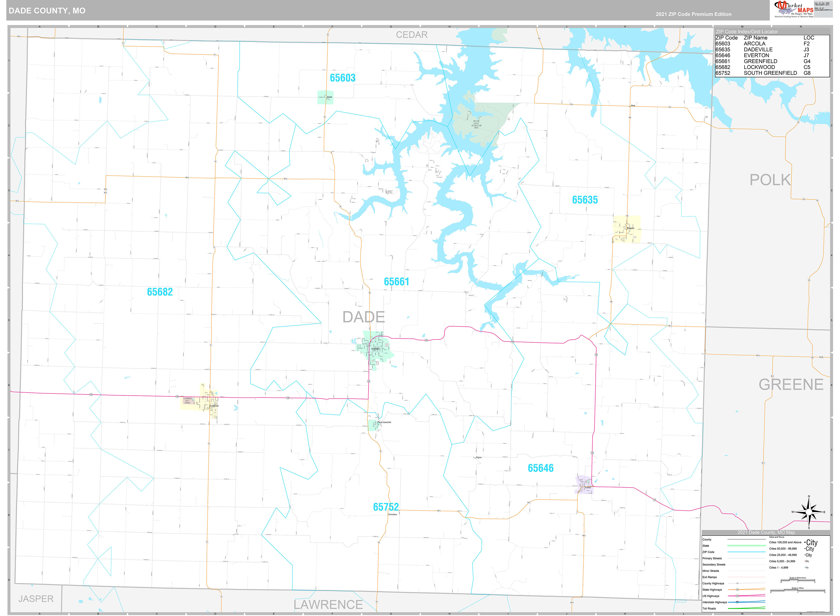The height and width of the screenshot is (616, 840).
Task: Open the Cities and Towns legend section
Action: pos(777,537)
